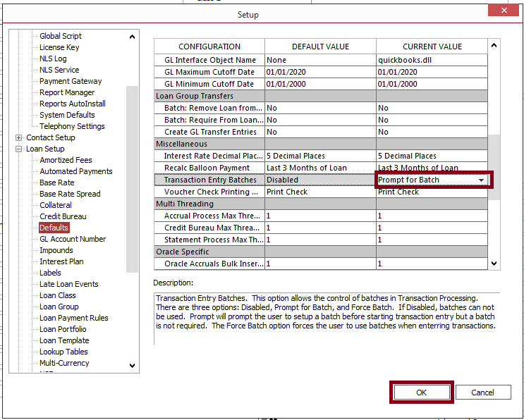The width and height of the screenshot is (524, 420).
Task: Click the CURRENT VALUE column header
Action: [x=432, y=47]
